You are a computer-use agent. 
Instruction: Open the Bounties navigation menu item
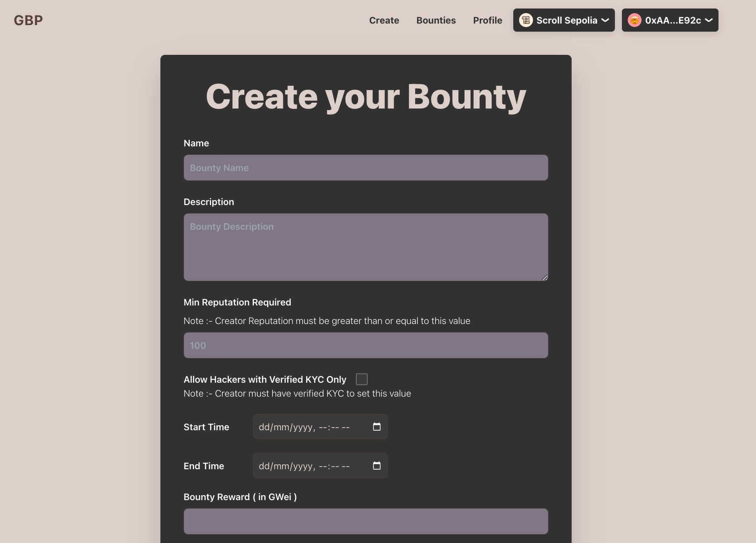[x=436, y=20]
